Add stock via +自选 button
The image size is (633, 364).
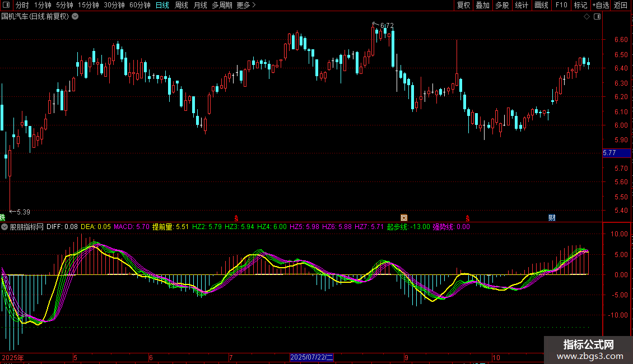point(599,6)
